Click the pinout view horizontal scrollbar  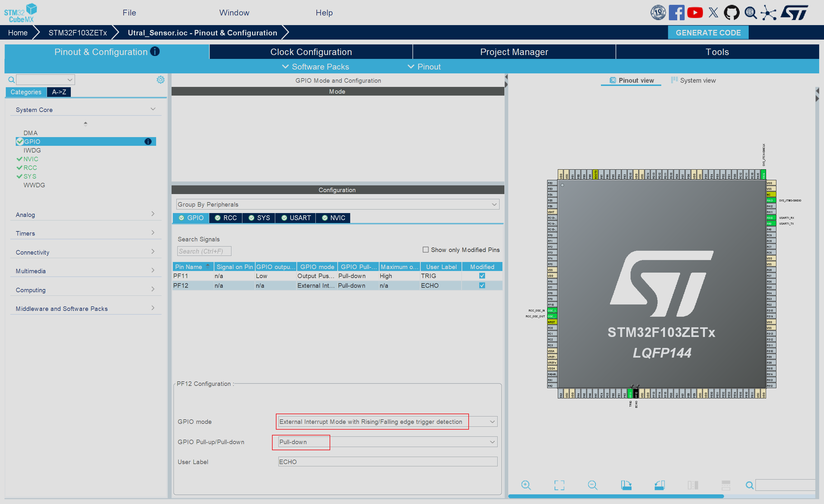[616, 496]
